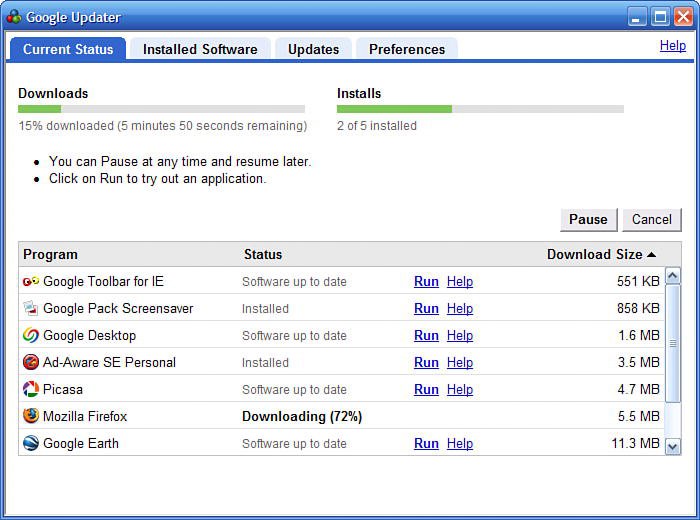Select the Mozilla Firefox row name
700x520 pixels.
[85, 416]
